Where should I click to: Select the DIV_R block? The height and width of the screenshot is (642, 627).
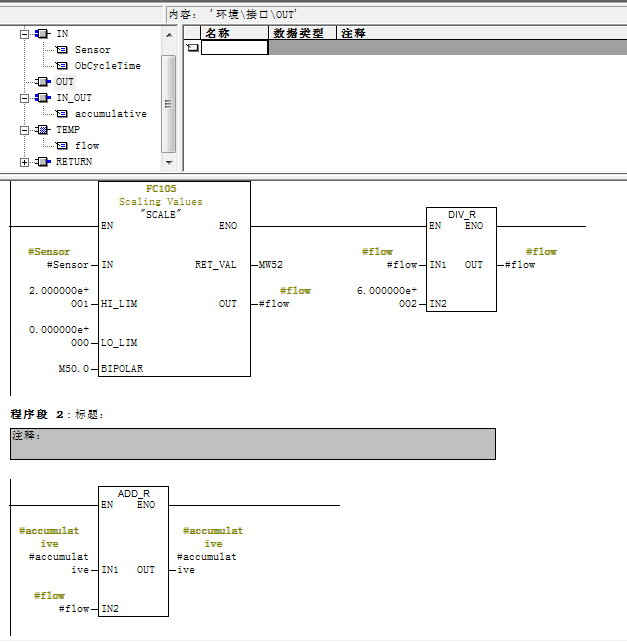point(461,259)
